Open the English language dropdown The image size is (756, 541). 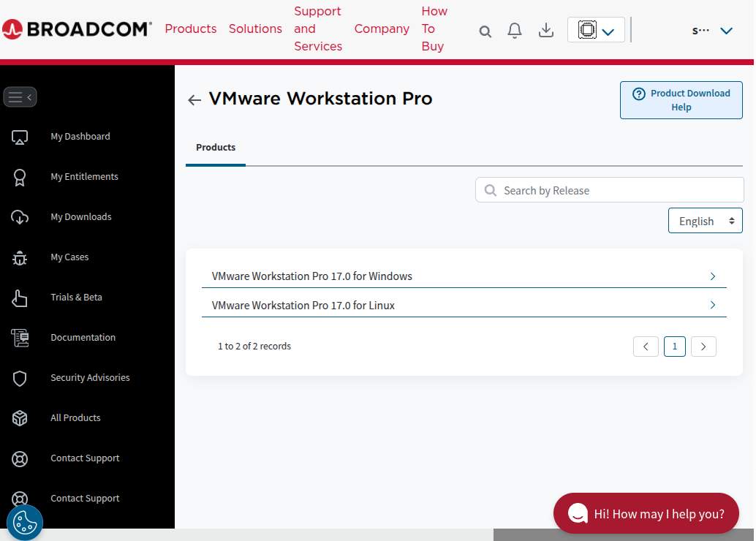tap(705, 221)
